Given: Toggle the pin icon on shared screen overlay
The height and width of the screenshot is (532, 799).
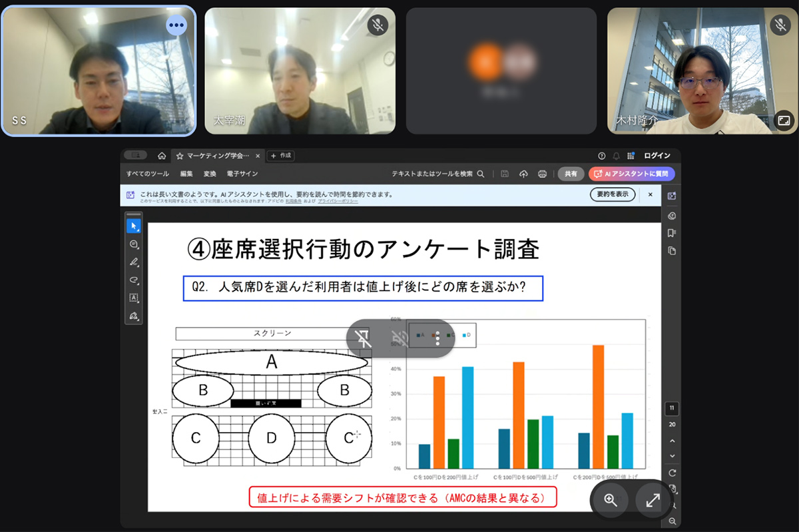Looking at the screenshot, I should point(364,338).
